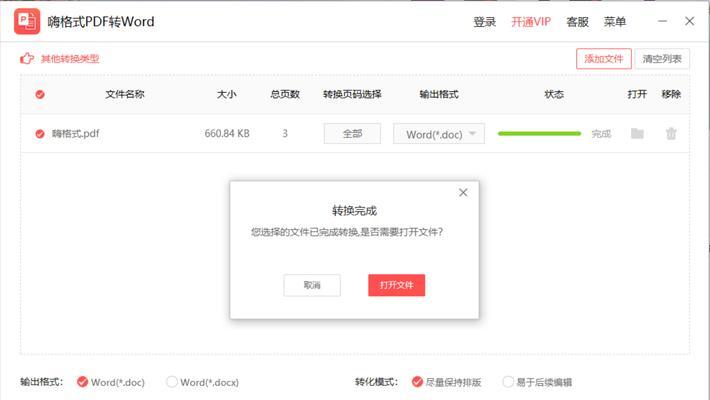Image resolution: width=710 pixels, height=400 pixels.
Task: Choose 尽量保持排版 conversion mode
Action: (417, 382)
